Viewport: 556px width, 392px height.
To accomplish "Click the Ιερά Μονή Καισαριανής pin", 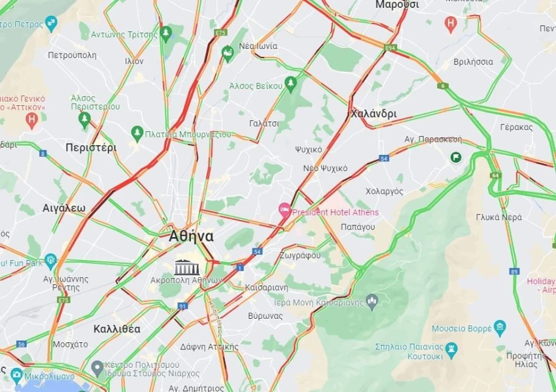I will point(372,302).
